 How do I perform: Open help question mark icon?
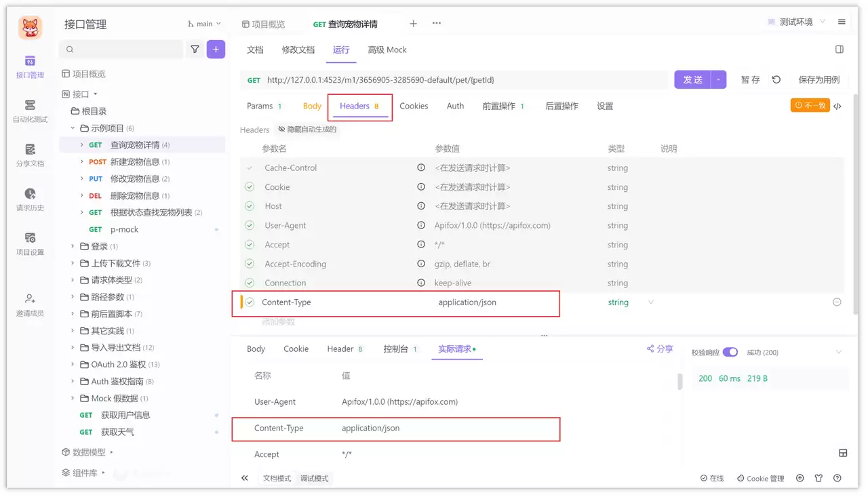point(837,478)
